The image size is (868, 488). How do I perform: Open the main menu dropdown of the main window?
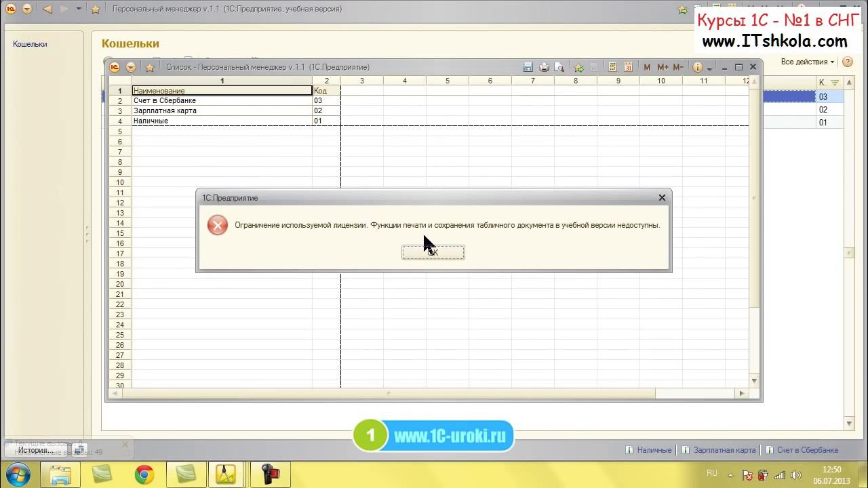26,9
